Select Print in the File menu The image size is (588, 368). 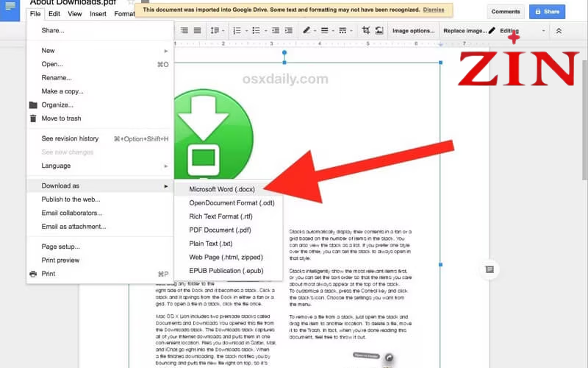tap(100, 274)
